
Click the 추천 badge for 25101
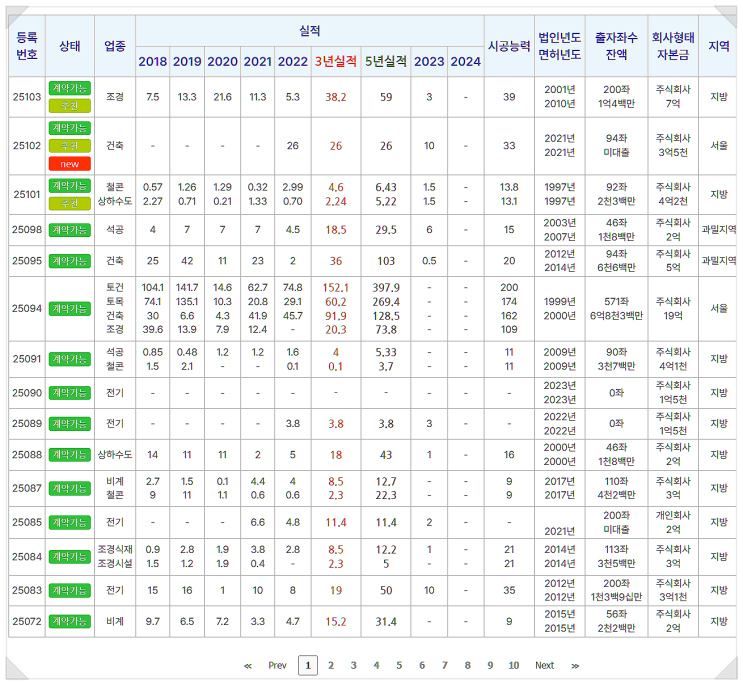point(70,204)
